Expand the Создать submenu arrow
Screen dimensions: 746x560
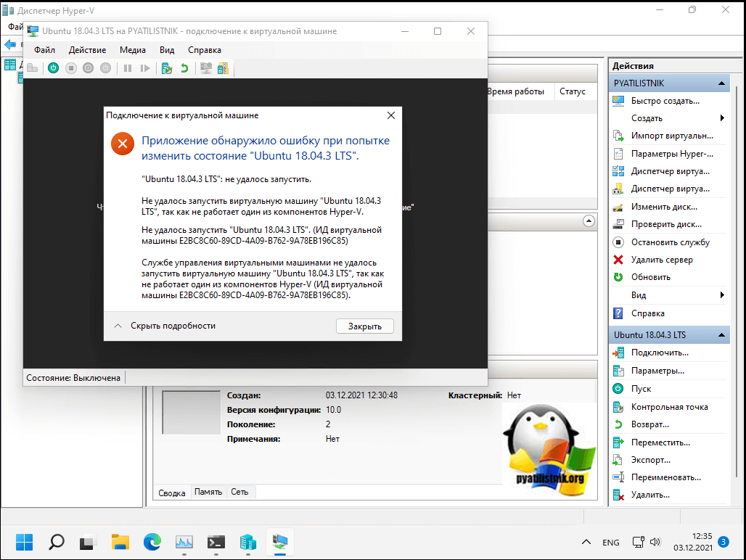[x=722, y=118]
